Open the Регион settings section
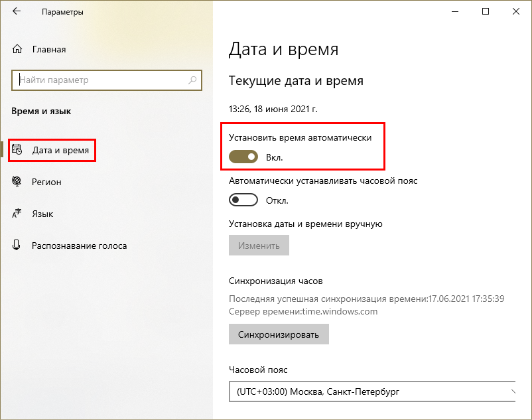532x420 pixels. 46,182
